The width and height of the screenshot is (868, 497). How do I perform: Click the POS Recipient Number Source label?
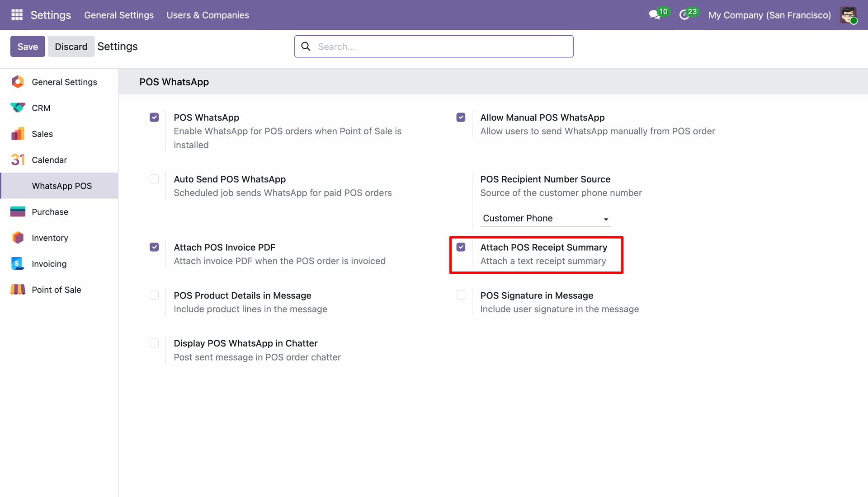pyautogui.click(x=545, y=179)
